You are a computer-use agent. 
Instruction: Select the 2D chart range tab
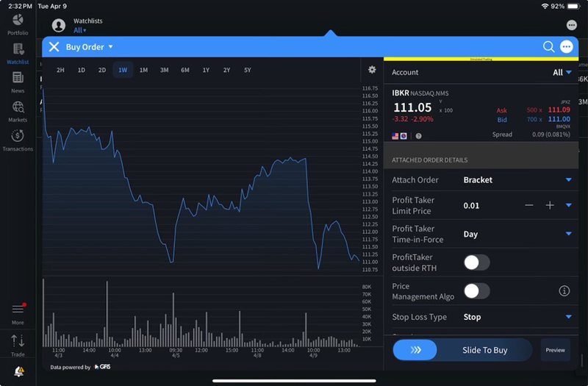point(102,70)
